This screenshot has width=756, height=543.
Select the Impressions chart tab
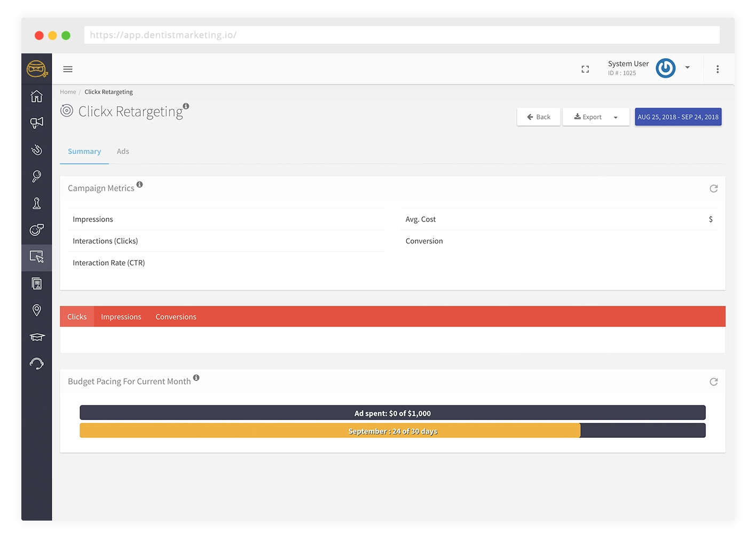121,317
